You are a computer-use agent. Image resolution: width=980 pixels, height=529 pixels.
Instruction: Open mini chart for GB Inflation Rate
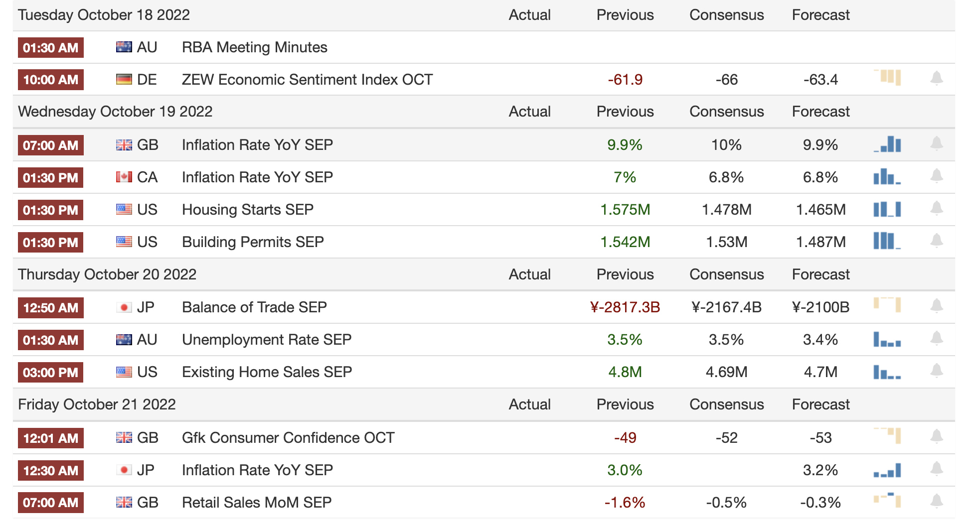(x=887, y=144)
